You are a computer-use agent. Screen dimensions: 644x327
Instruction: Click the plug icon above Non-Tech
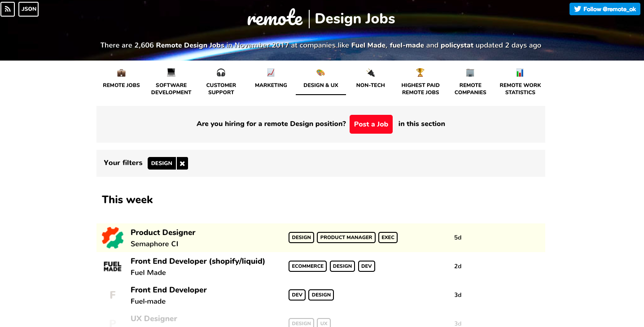pyautogui.click(x=370, y=73)
